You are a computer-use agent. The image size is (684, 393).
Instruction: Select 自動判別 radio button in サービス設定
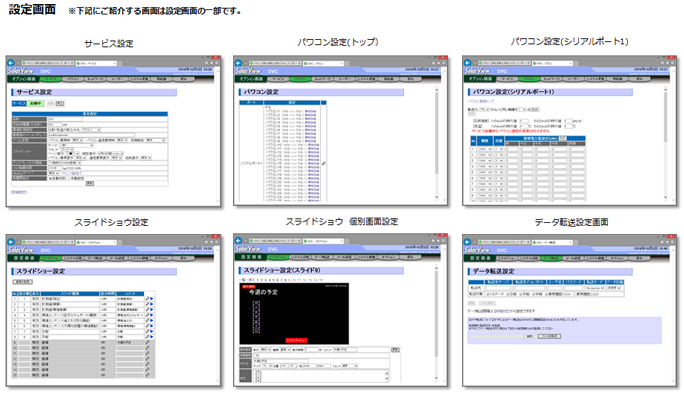point(51,178)
